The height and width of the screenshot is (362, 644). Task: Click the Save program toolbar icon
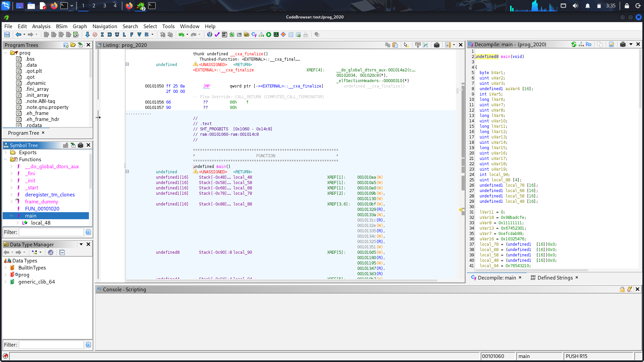[x=7, y=35]
